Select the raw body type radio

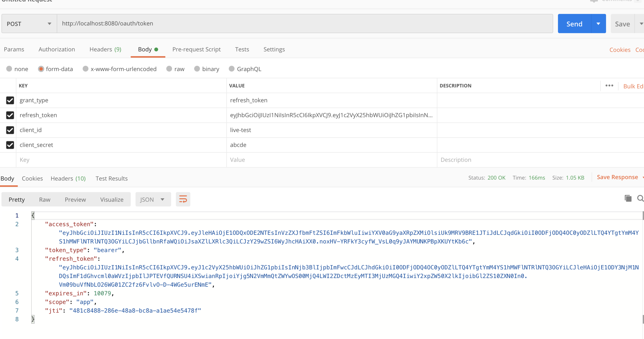coord(169,69)
